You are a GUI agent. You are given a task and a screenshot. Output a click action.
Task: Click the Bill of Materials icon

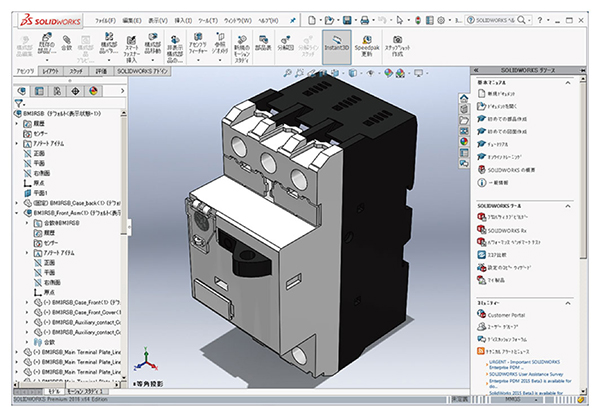(x=263, y=42)
